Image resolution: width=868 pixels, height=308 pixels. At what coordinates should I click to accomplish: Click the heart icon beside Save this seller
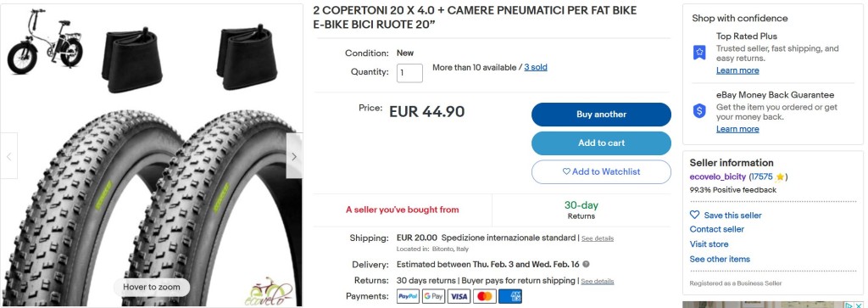tap(695, 215)
